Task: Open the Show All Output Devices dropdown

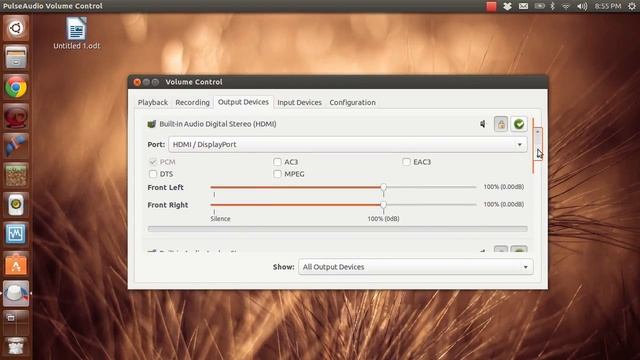Action: 416,267
